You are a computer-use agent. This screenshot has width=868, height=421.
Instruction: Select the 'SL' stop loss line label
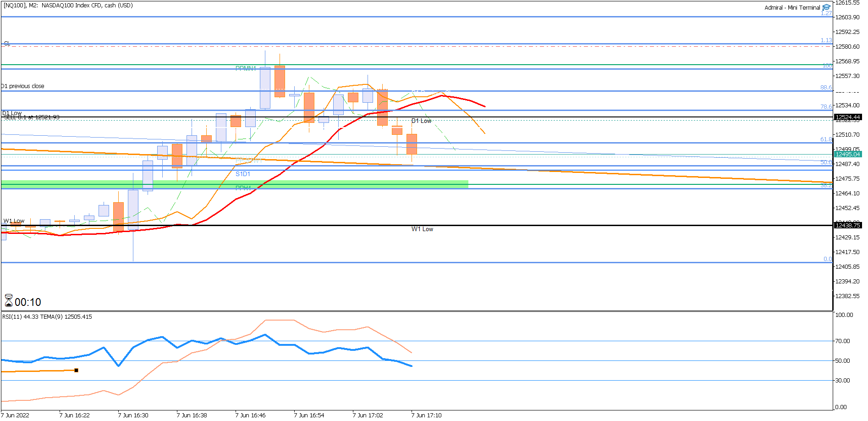point(7,44)
